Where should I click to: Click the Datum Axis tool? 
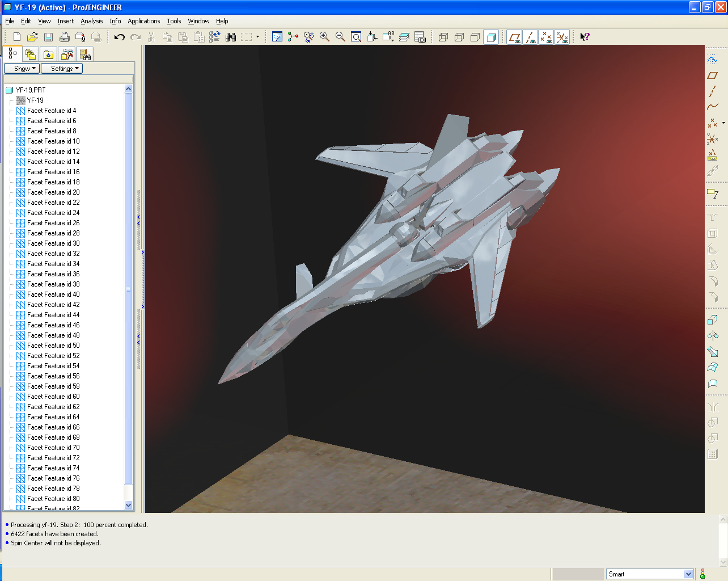coord(713,91)
